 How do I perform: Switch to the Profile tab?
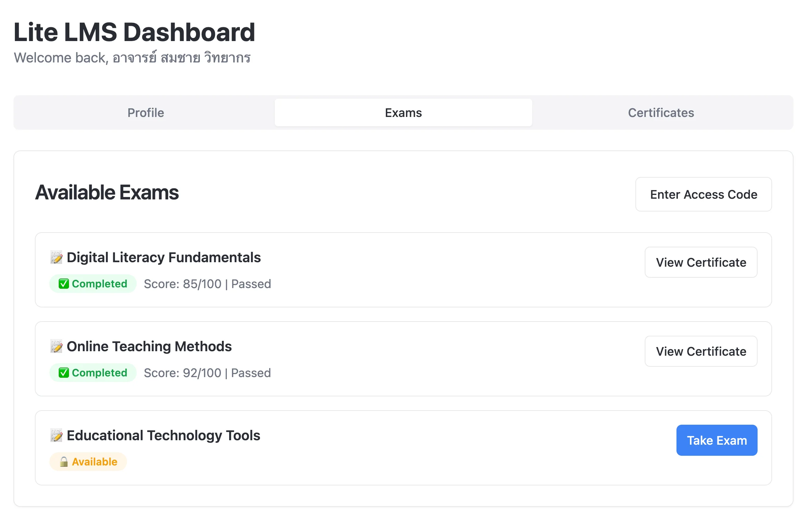146,113
